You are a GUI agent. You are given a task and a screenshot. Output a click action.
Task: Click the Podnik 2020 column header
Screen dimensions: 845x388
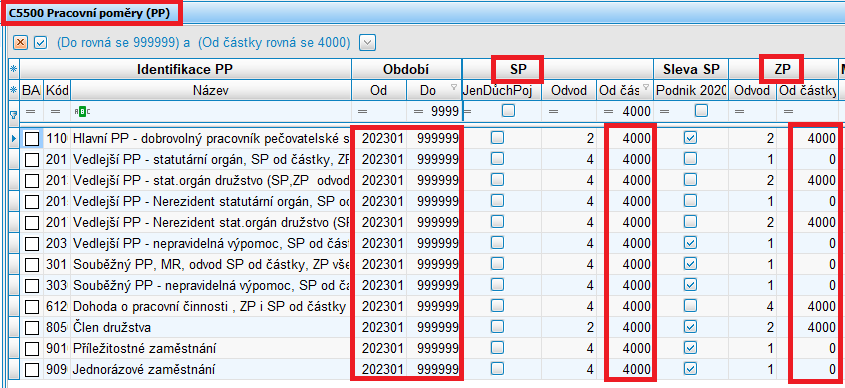pyautogui.click(x=690, y=91)
